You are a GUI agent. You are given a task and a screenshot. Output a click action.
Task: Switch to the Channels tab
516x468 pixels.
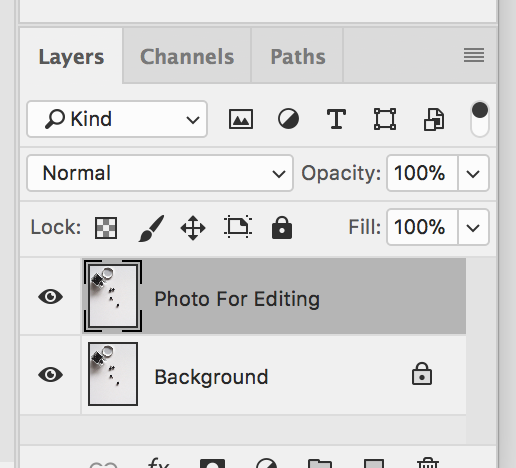[x=187, y=56]
